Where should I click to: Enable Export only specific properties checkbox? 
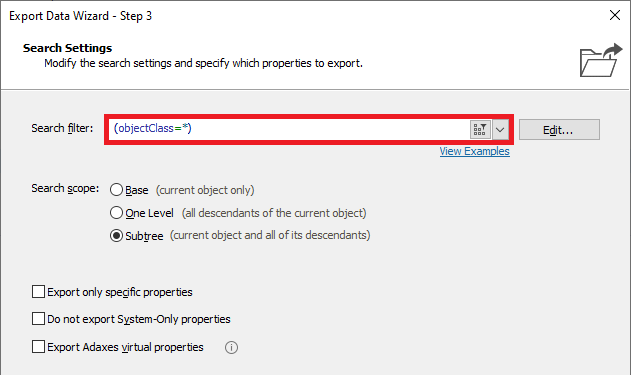pyautogui.click(x=38, y=292)
